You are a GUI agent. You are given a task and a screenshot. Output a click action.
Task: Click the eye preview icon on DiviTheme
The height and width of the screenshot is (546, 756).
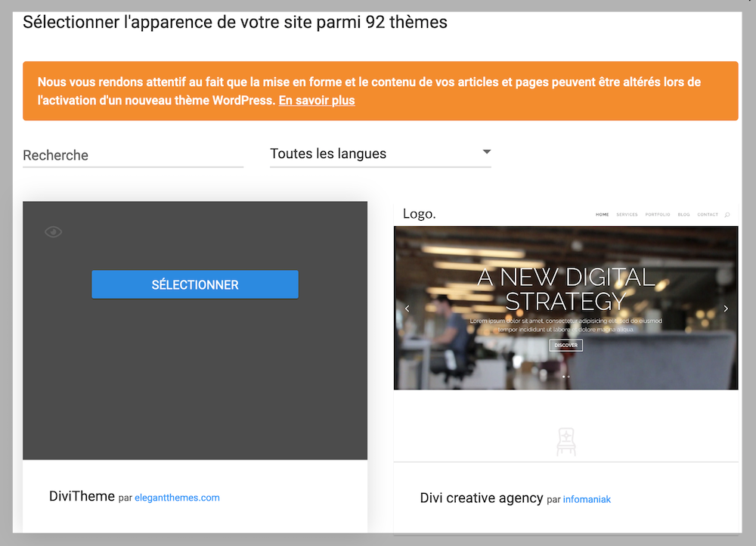click(53, 232)
